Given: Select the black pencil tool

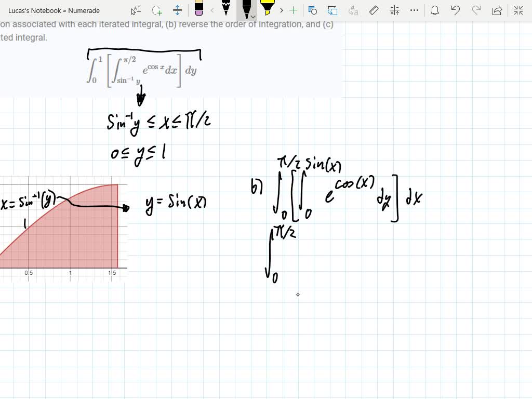Looking at the screenshot, I should tap(226, 9).
